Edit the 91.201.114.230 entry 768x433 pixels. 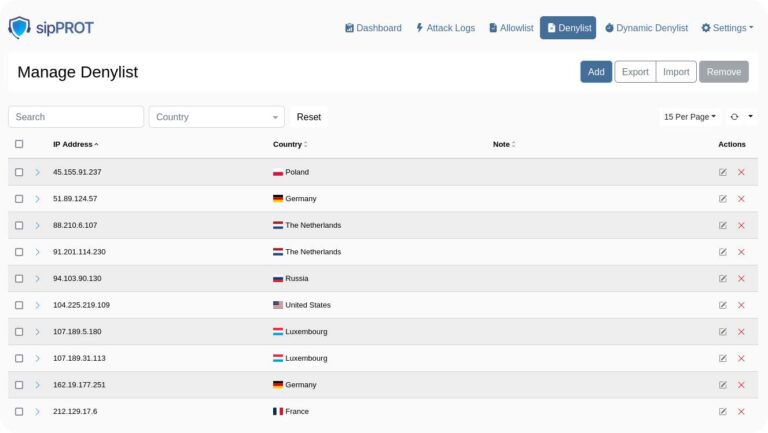coord(722,252)
